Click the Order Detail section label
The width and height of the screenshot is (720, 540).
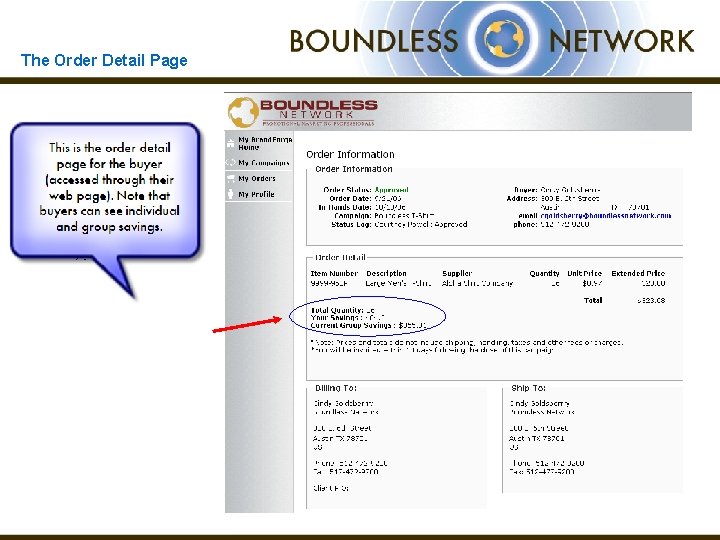click(340, 257)
